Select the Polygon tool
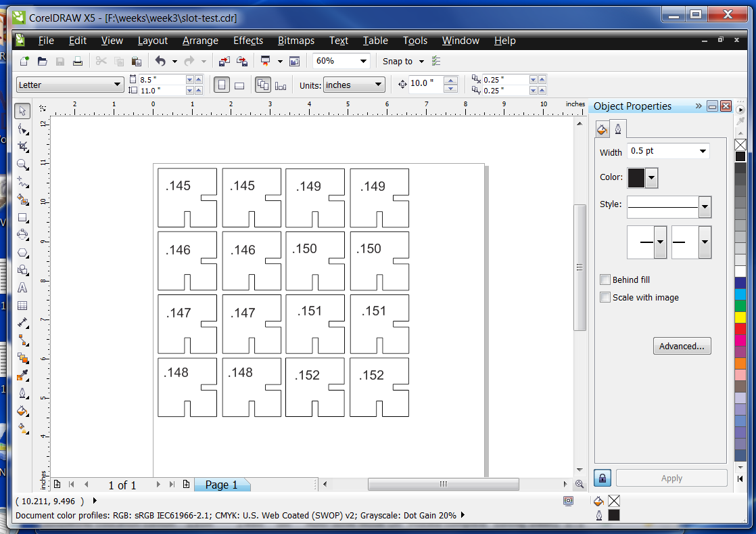Viewport: 756px width, 534px height. 22,252
